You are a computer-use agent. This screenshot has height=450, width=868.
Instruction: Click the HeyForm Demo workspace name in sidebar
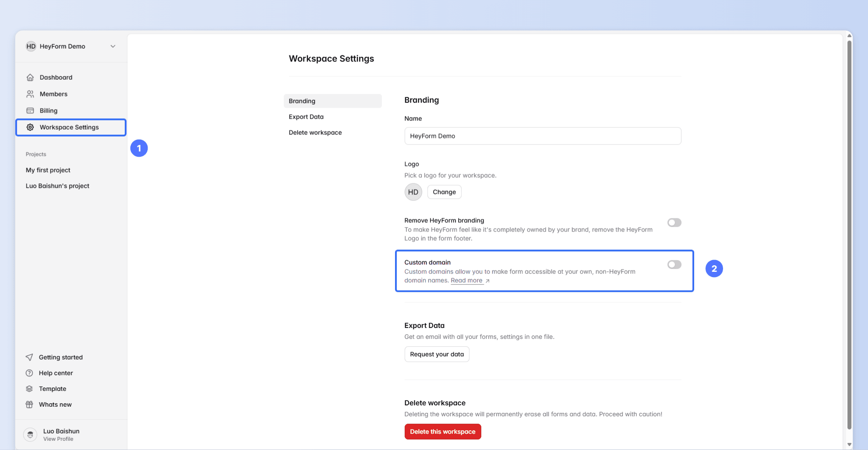point(63,46)
